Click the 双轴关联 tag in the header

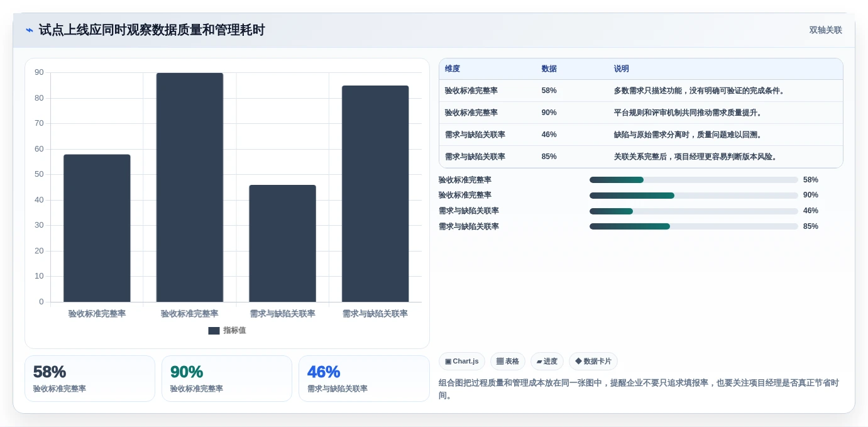pyautogui.click(x=825, y=30)
